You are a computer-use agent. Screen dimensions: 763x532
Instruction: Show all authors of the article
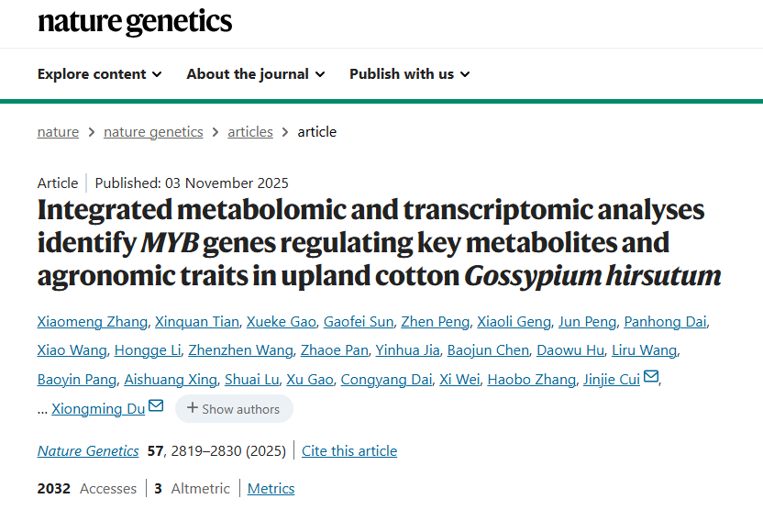[234, 409]
